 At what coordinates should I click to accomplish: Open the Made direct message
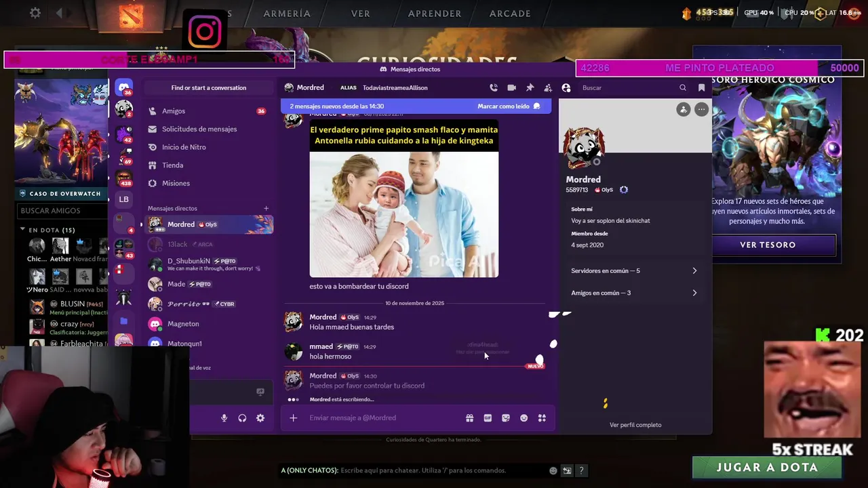tap(208, 284)
